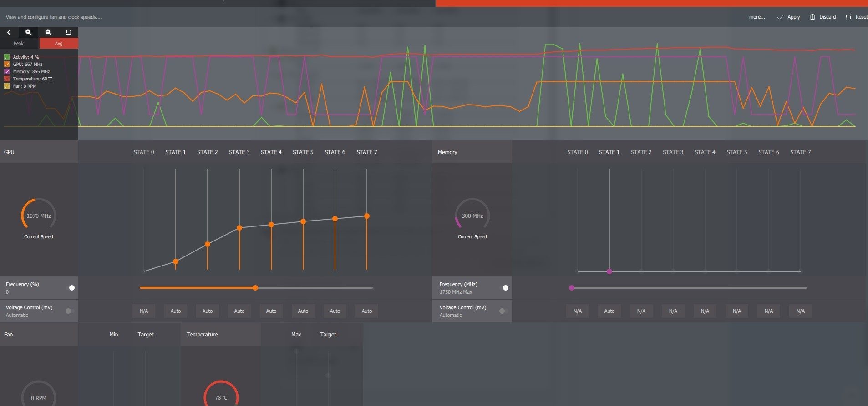
Task: Uncheck the Temperature graph checkbox
Action: tap(7, 79)
